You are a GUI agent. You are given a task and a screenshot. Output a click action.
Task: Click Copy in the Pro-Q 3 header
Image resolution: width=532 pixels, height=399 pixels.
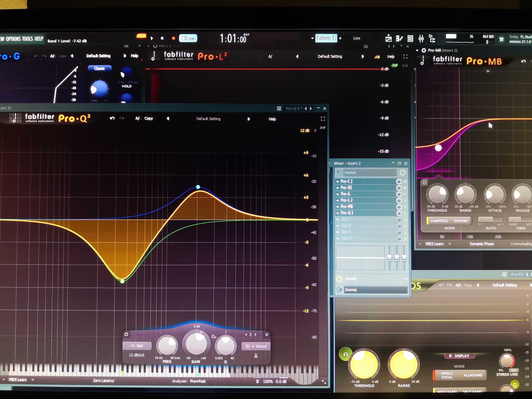tap(149, 118)
